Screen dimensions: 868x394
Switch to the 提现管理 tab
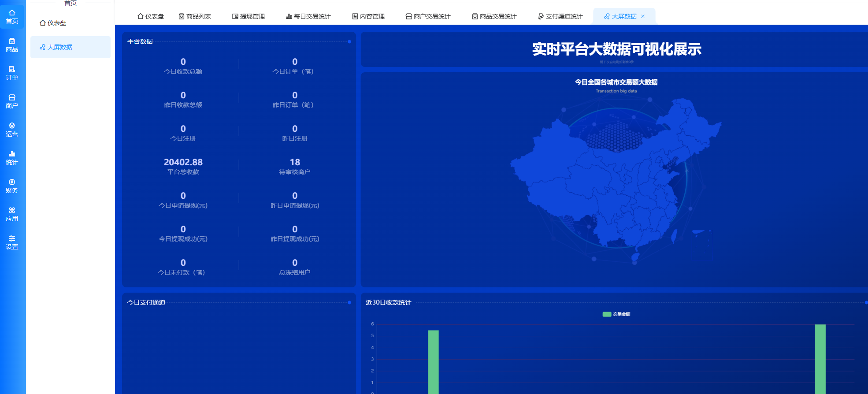pos(249,16)
